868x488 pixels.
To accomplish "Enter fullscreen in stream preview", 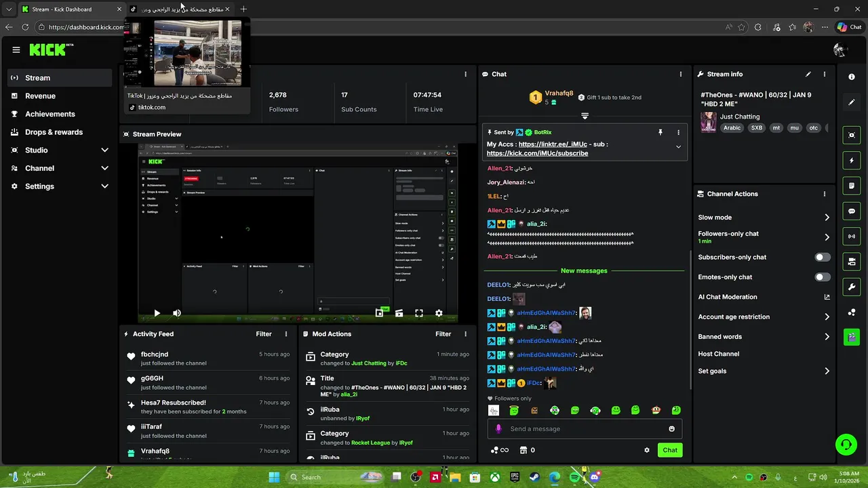I will 419,313.
